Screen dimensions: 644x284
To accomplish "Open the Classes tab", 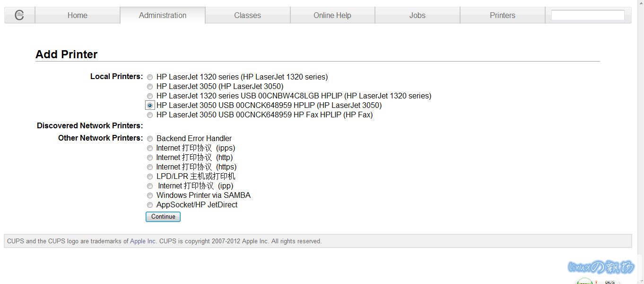I will [247, 15].
